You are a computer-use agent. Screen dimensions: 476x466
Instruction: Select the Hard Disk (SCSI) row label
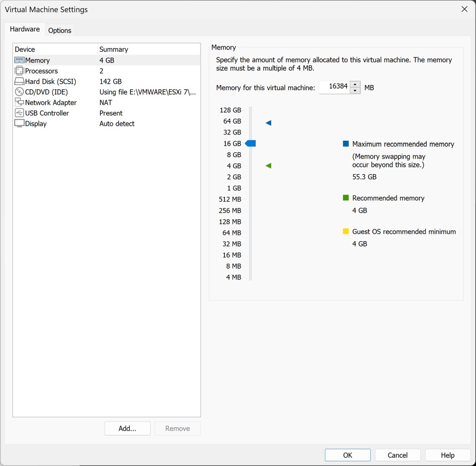pos(50,82)
